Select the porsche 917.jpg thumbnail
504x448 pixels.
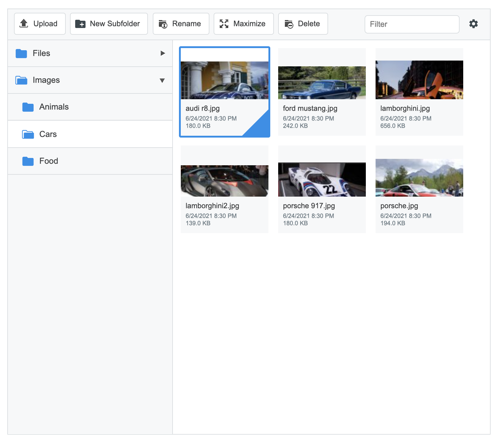click(x=322, y=180)
